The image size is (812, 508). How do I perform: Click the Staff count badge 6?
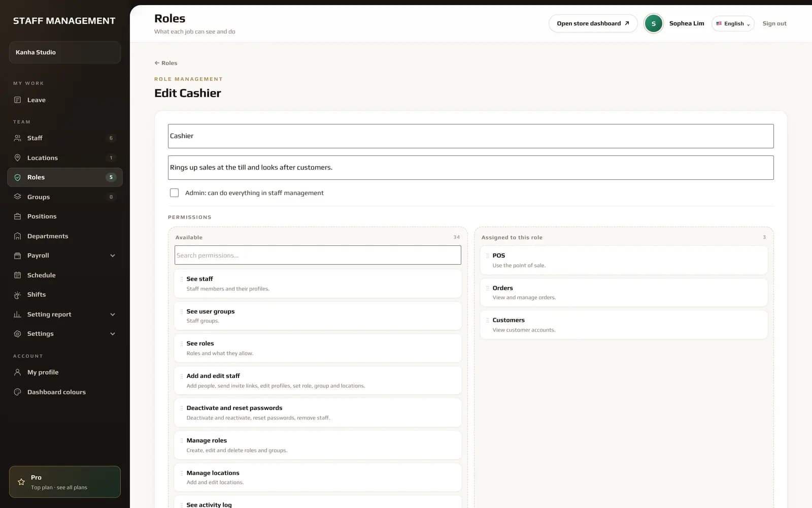[111, 138]
